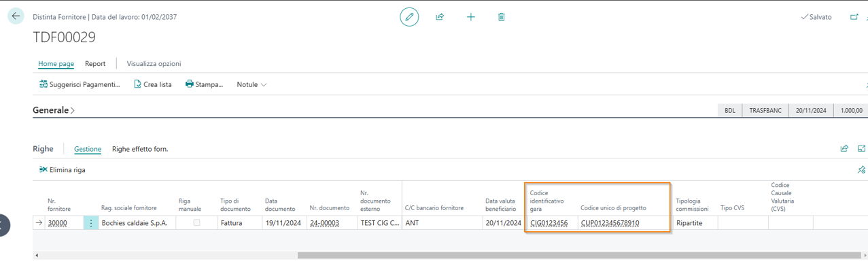Click the TDF00029 document title
This screenshot has height=270, width=868.
[x=65, y=37]
